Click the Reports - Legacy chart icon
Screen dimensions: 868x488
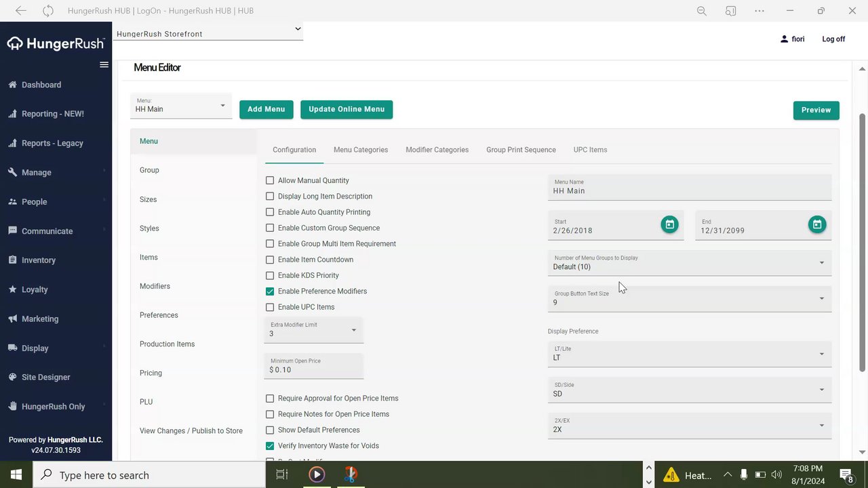click(12, 143)
